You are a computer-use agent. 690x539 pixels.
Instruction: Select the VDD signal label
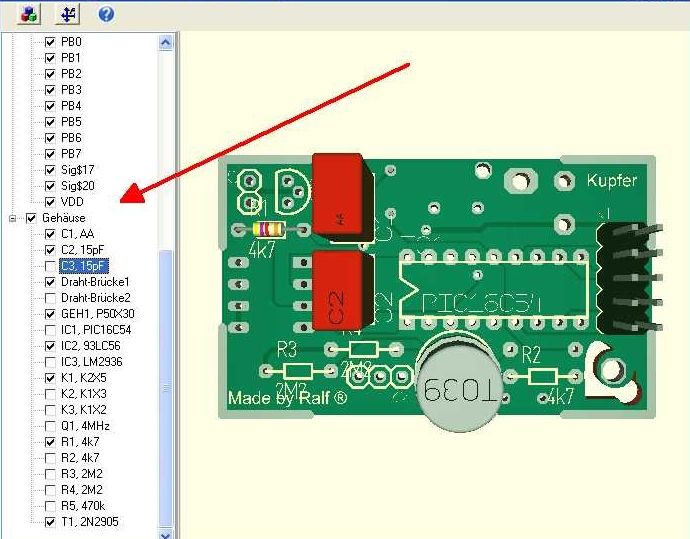[72, 202]
